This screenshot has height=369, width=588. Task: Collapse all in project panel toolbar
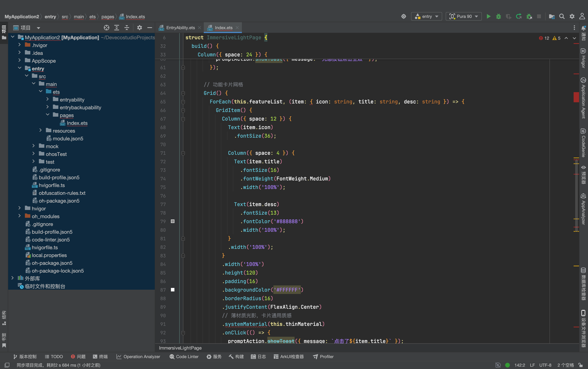tap(127, 28)
